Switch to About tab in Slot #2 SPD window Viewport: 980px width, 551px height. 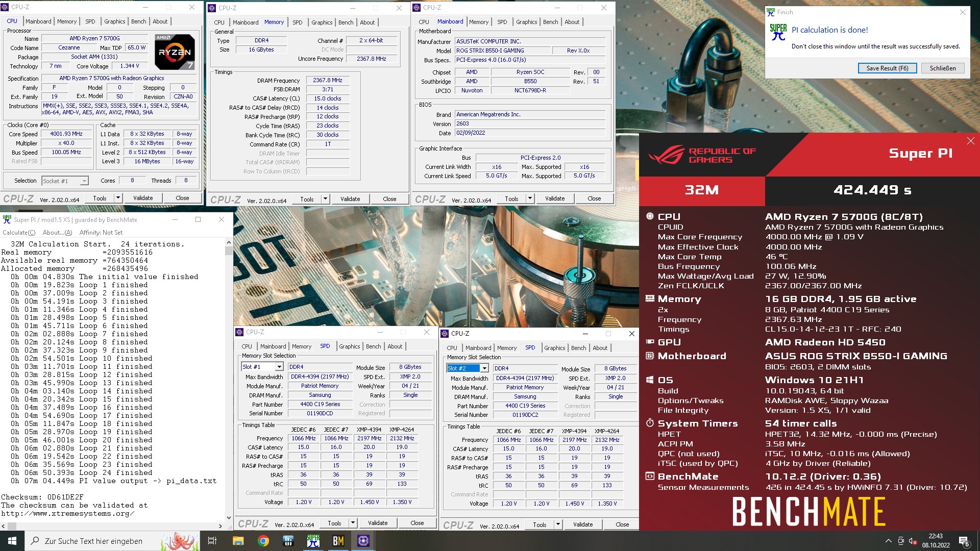tap(600, 348)
